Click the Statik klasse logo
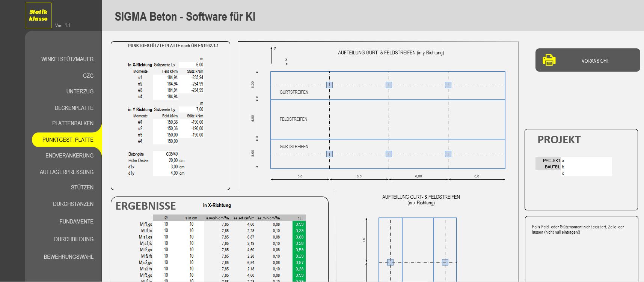Screen dimensions: 644x282 39,15
